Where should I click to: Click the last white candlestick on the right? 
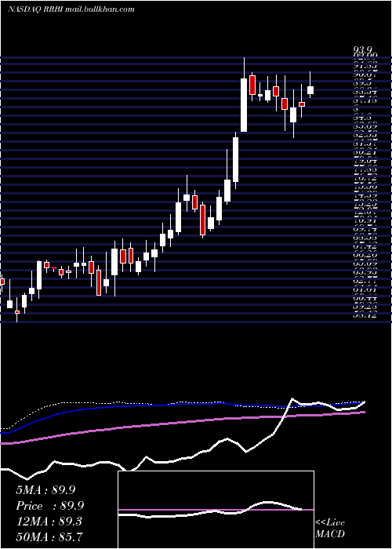click(x=310, y=90)
